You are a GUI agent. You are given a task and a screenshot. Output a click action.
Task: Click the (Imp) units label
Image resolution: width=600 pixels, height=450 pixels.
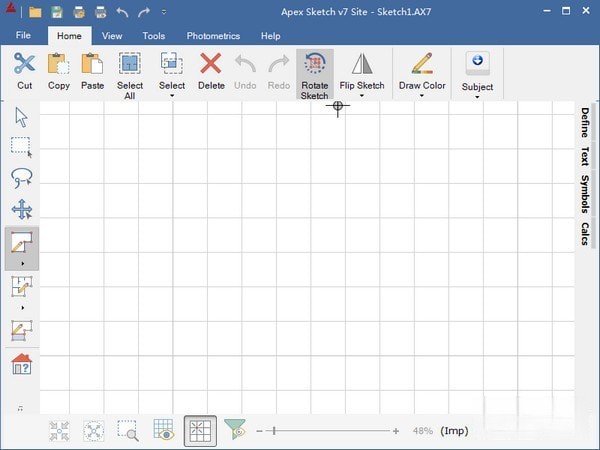click(x=454, y=431)
